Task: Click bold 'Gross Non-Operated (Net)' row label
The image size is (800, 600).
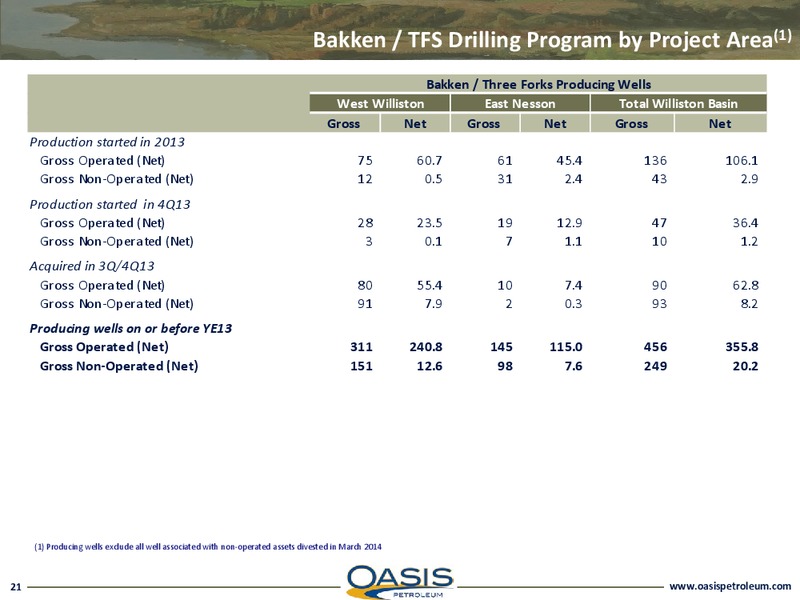Action: [119, 366]
